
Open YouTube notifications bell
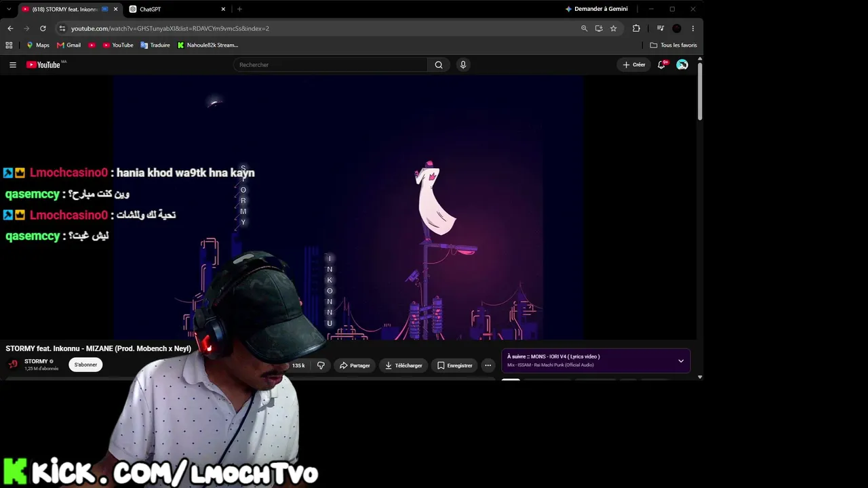(662, 64)
